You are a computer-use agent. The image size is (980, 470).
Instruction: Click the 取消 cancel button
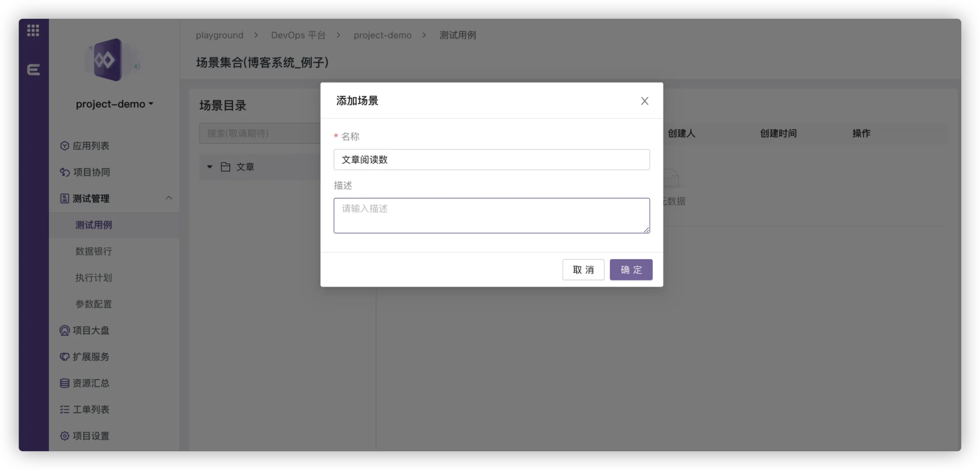(583, 270)
